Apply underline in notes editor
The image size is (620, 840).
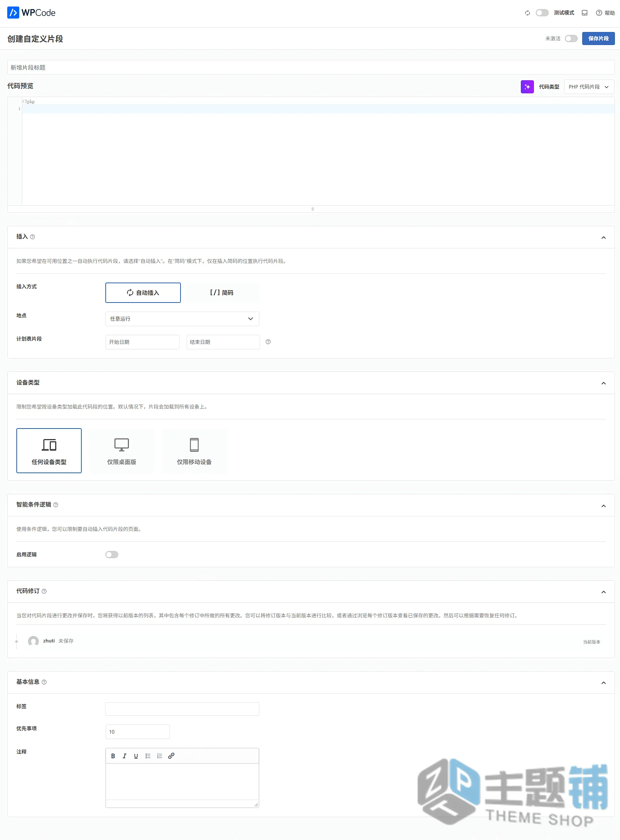[136, 756]
